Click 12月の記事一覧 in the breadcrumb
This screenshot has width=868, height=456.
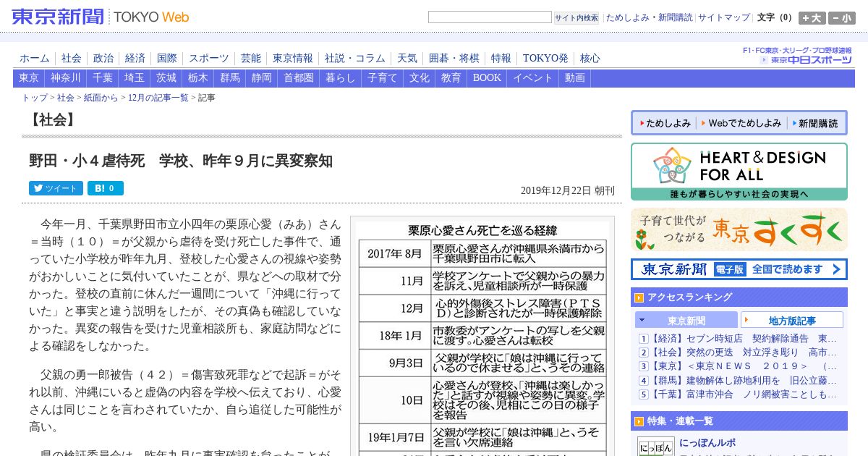pos(158,98)
